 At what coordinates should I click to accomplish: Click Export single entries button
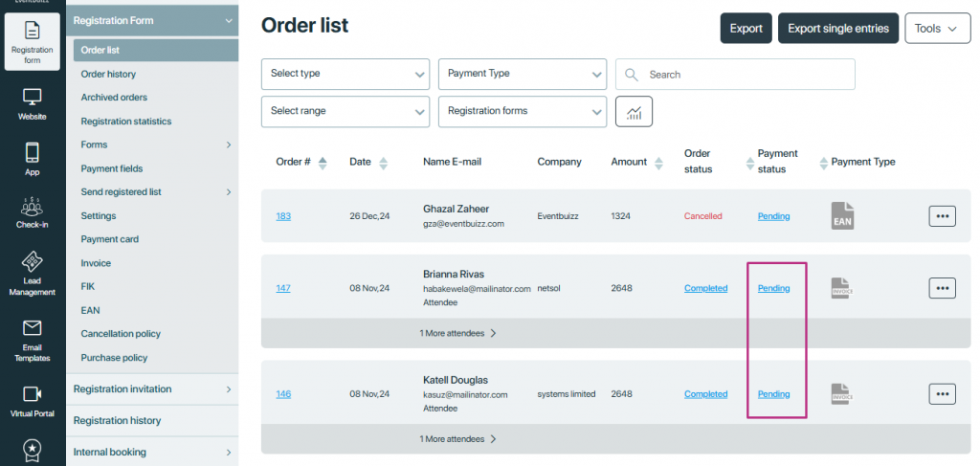pos(838,29)
